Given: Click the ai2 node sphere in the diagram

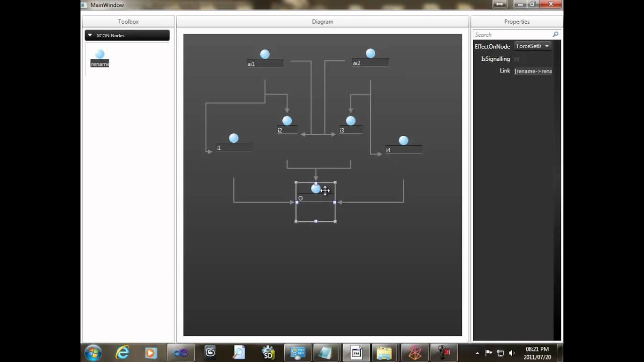Looking at the screenshot, I should (x=370, y=53).
